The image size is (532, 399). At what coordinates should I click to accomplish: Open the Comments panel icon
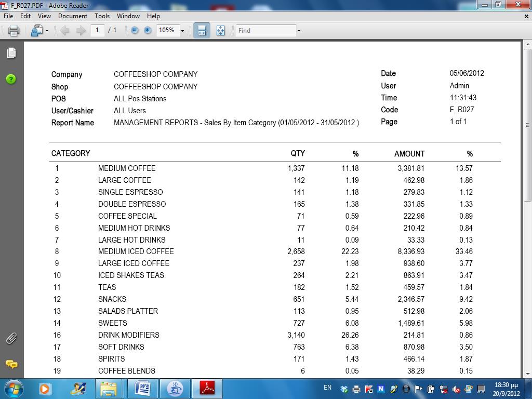(x=11, y=364)
